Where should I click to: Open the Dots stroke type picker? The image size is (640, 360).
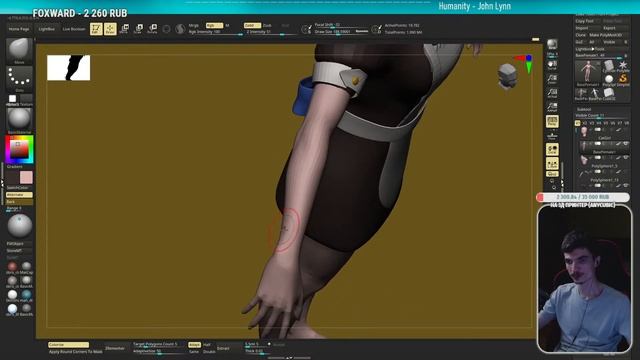(19, 78)
